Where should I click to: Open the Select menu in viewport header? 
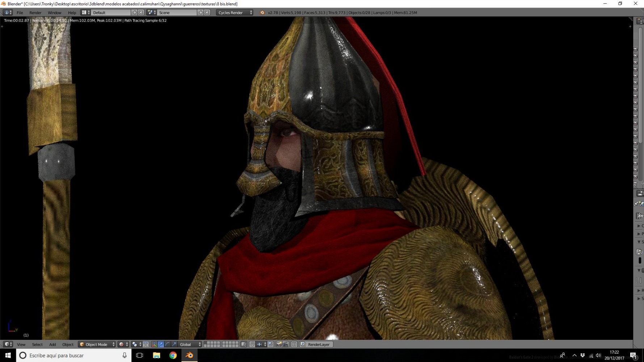coord(37,345)
